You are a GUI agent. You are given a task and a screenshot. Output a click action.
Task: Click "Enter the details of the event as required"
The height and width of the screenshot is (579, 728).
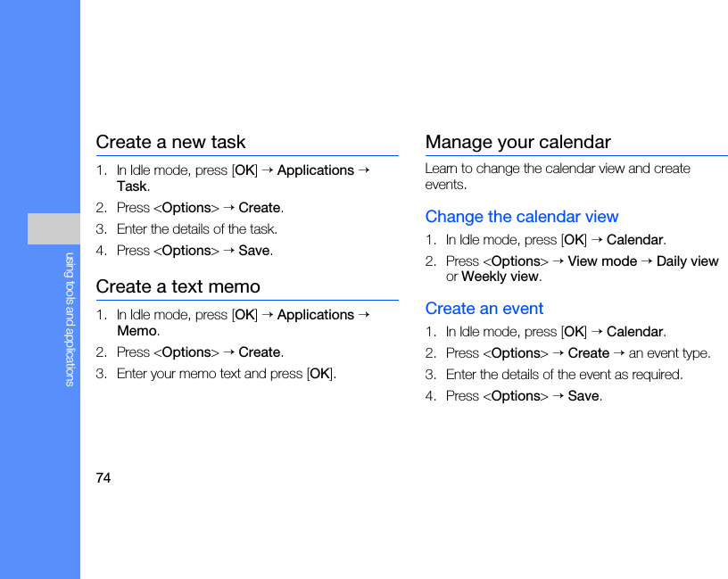click(x=564, y=375)
